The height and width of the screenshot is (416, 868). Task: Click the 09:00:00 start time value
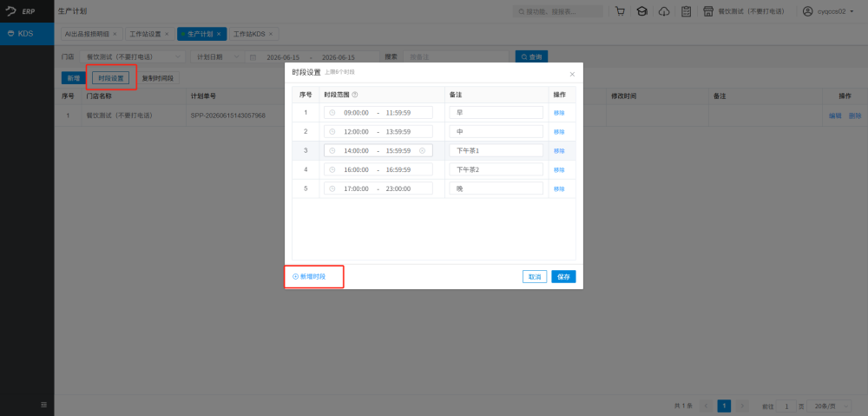[x=356, y=112]
